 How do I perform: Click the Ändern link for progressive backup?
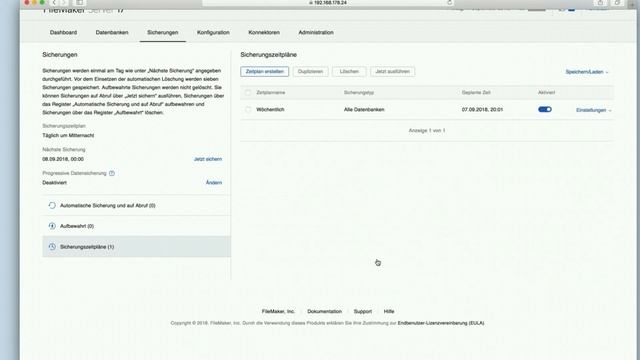[214, 183]
